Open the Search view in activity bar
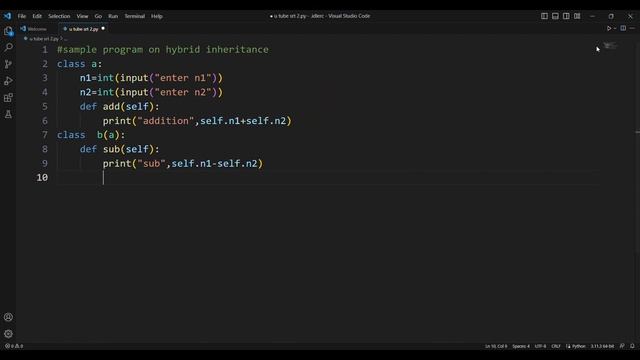Screen dimensions: 640x360 coord(8,47)
